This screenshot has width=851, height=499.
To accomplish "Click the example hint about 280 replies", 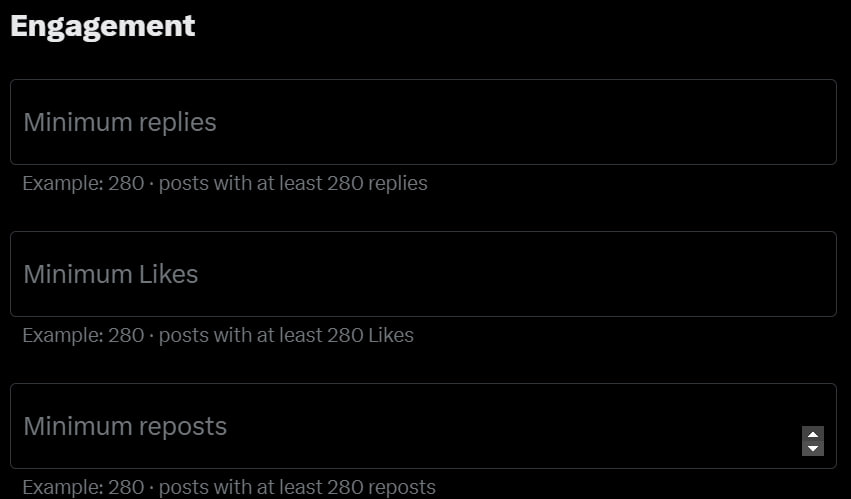I will tap(225, 184).
